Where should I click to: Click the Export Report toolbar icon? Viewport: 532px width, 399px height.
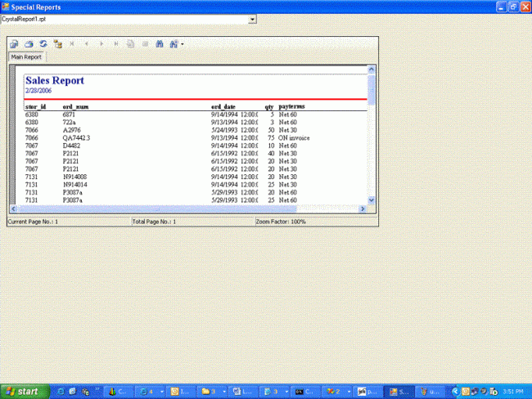tap(14, 44)
